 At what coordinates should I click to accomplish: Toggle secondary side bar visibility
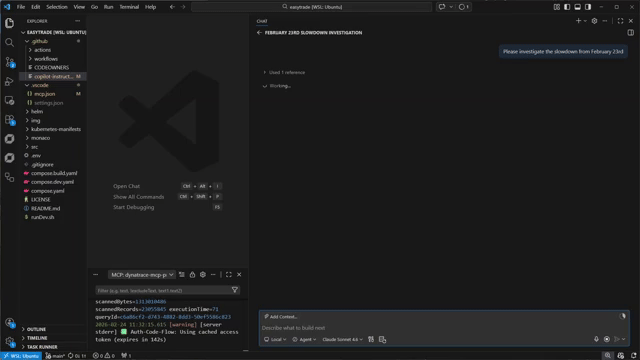click(588, 7)
